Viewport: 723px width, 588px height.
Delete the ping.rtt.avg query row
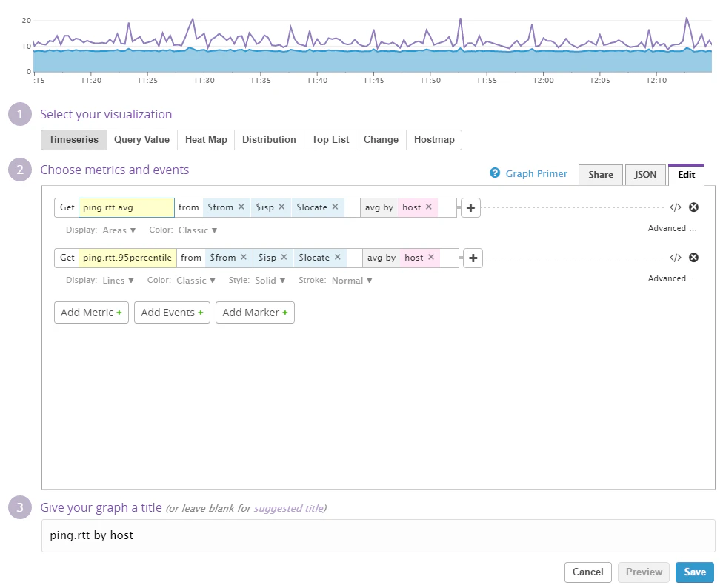[x=693, y=207]
